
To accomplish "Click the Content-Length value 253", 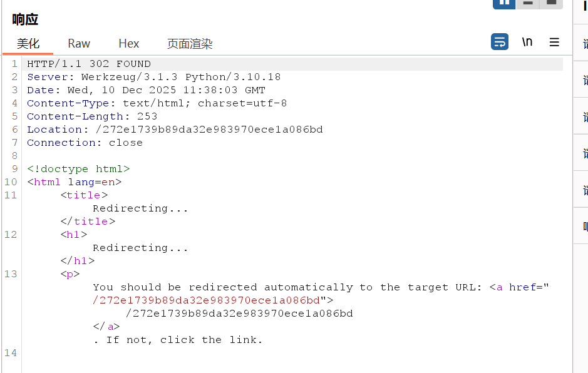I will pyautogui.click(x=147, y=116).
